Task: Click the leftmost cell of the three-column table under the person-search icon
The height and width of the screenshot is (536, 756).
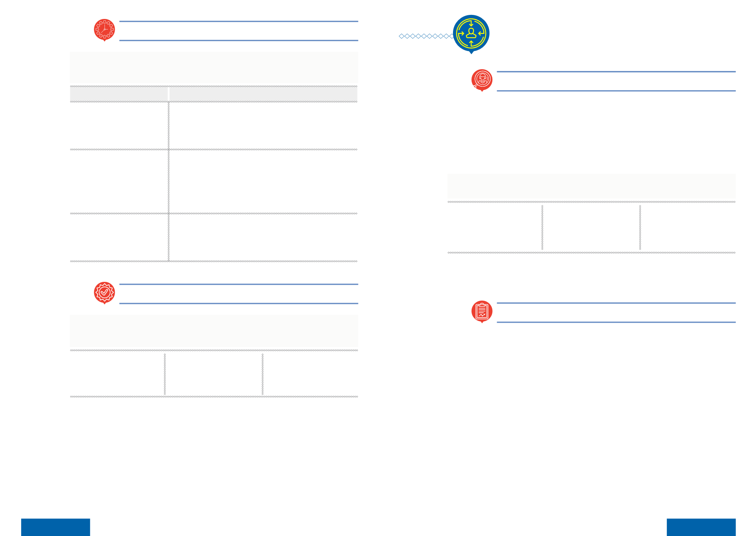Action: [495, 227]
